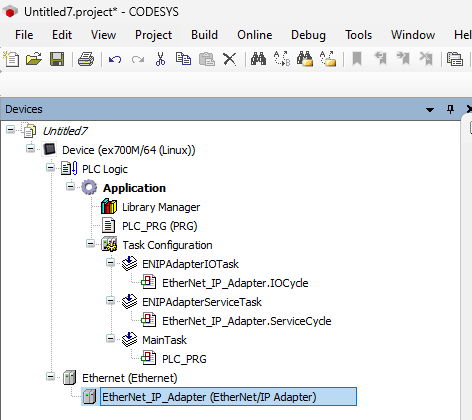The image size is (472, 420).
Task: Click the New Project toolbar icon
Action: pos(11,59)
